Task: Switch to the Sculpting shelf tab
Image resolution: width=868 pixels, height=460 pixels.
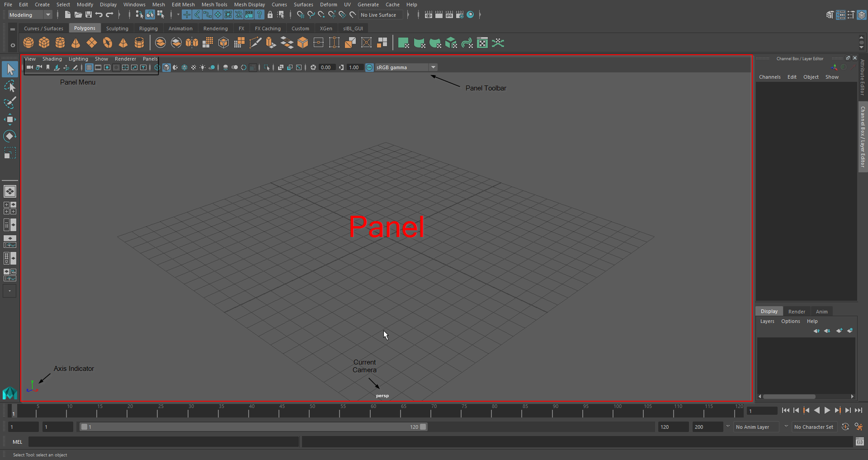Action: pyautogui.click(x=117, y=28)
